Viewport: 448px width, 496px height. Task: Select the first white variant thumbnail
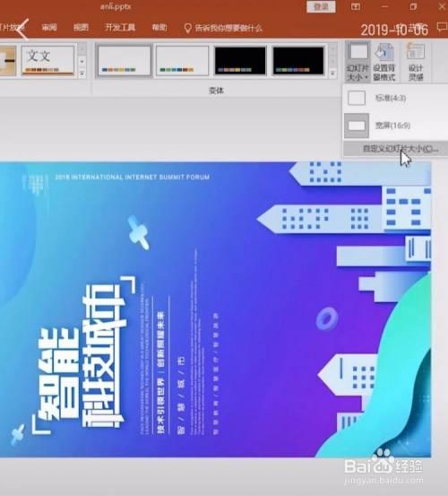pos(125,60)
